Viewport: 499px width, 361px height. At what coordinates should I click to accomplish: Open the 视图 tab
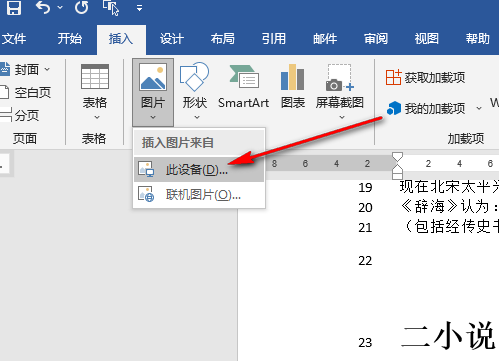click(x=427, y=39)
